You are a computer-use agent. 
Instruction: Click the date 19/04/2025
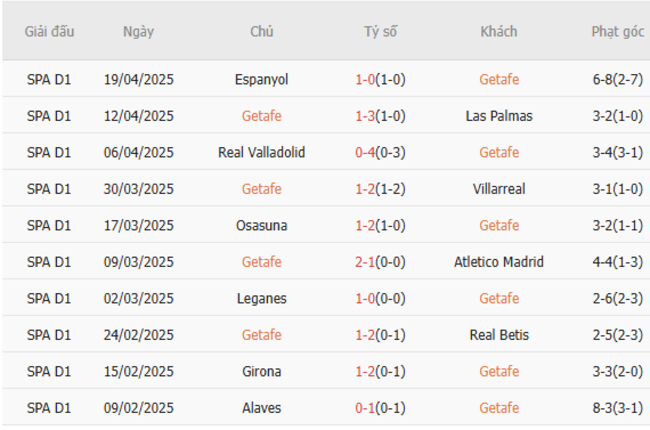139,79
